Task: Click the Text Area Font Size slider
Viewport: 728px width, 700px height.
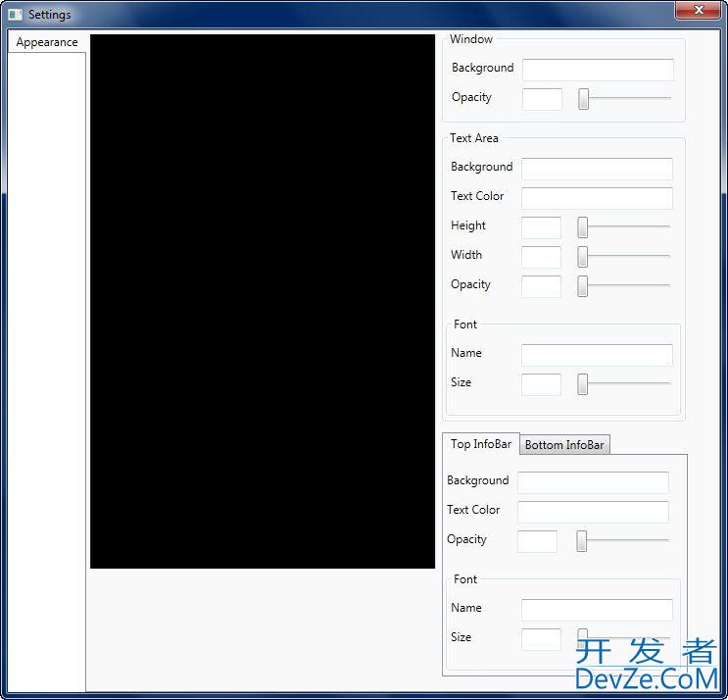Action: [x=623, y=384]
